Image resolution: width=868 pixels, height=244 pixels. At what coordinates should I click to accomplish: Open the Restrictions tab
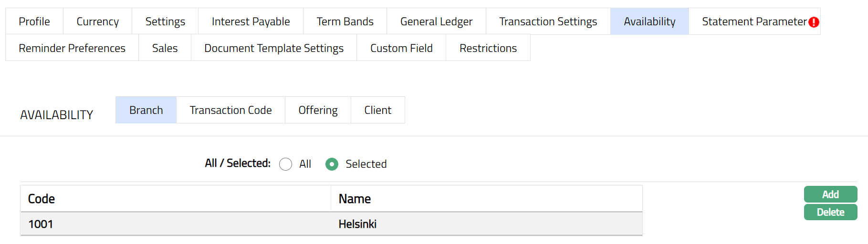[x=488, y=48]
